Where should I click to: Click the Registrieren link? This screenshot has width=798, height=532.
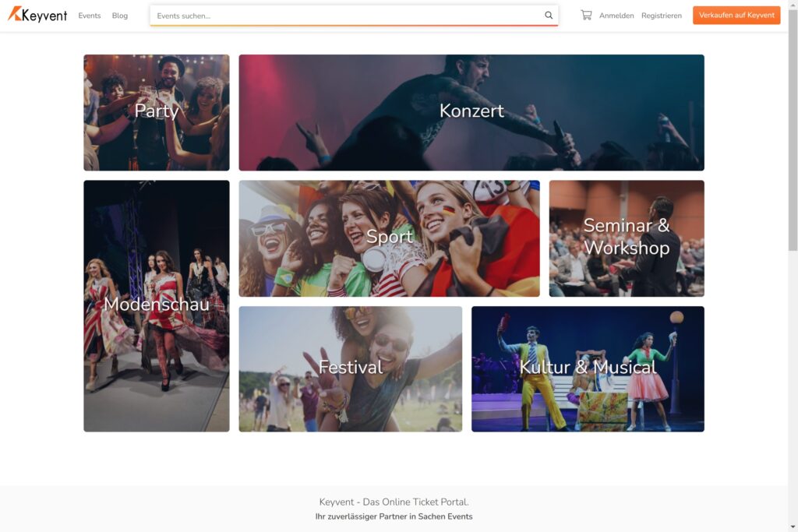[x=661, y=16]
